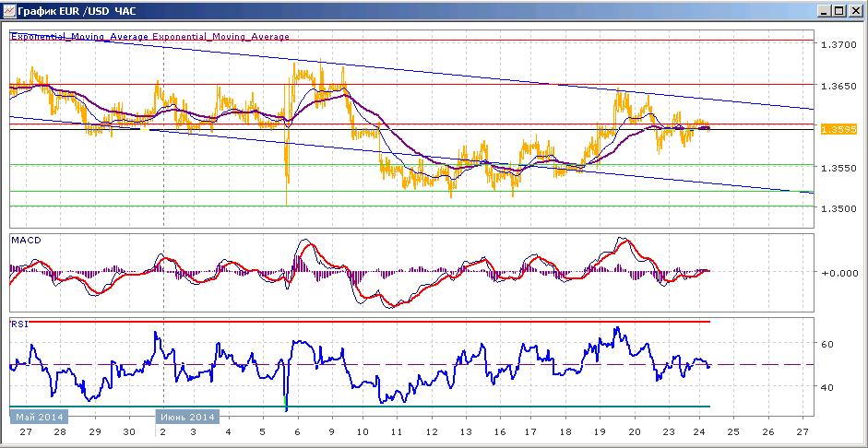This screenshot has height=448, width=868.
Task: Click date label 23 on time axis
Action: click(x=669, y=432)
